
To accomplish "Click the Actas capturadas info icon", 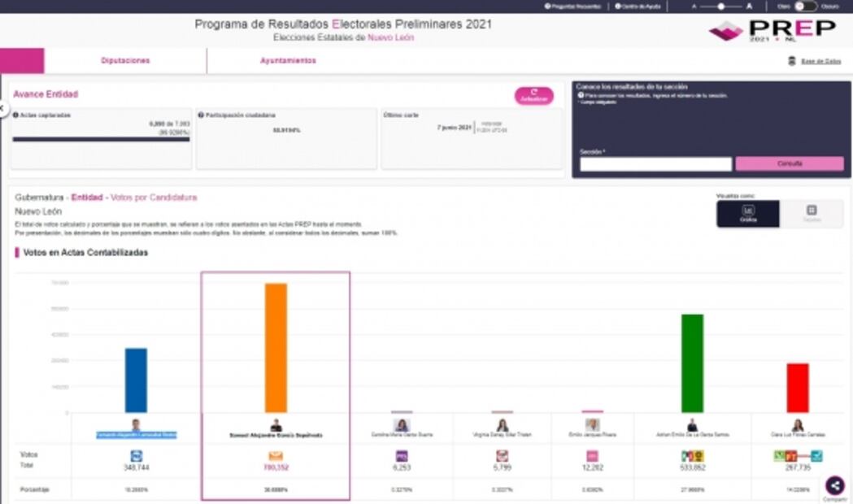I will click(x=15, y=115).
